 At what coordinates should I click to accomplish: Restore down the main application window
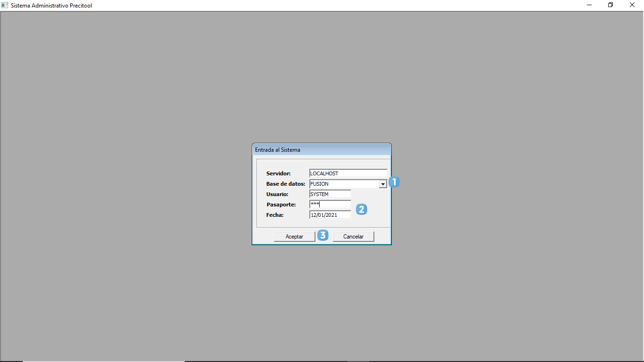(611, 5)
